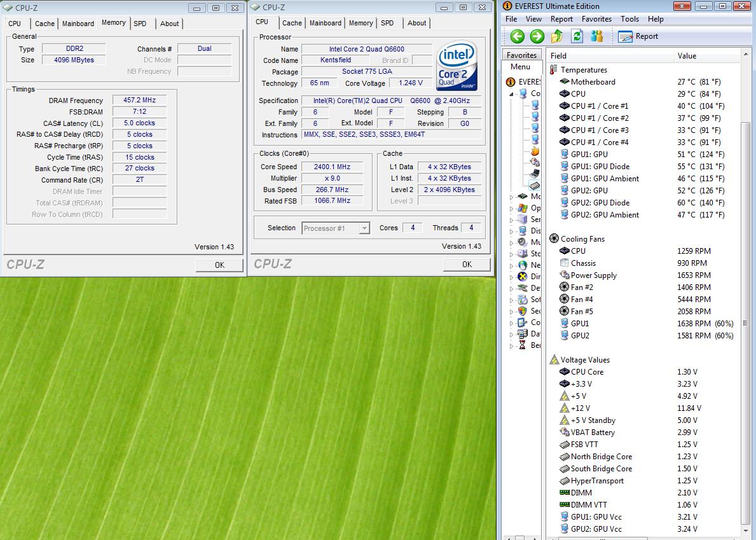
Task: Click warning icon beside Voltage Values heading
Action: (554, 359)
